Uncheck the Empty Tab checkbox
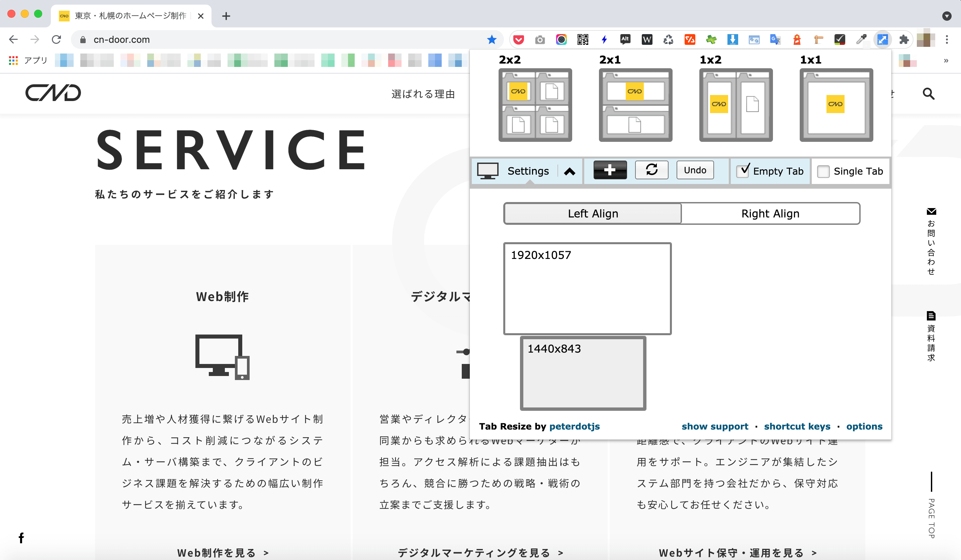The height and width of the screenshot is (560, 961). (x=742, y=171)
